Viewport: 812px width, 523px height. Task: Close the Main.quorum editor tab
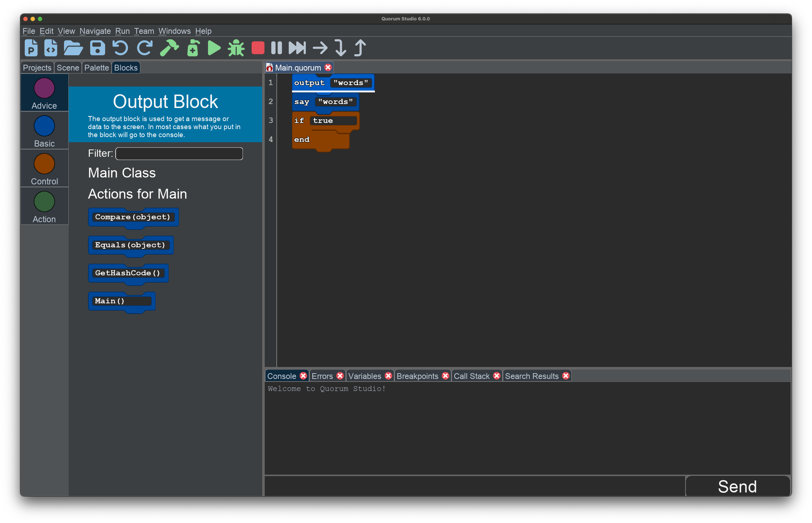click(328, 67)
